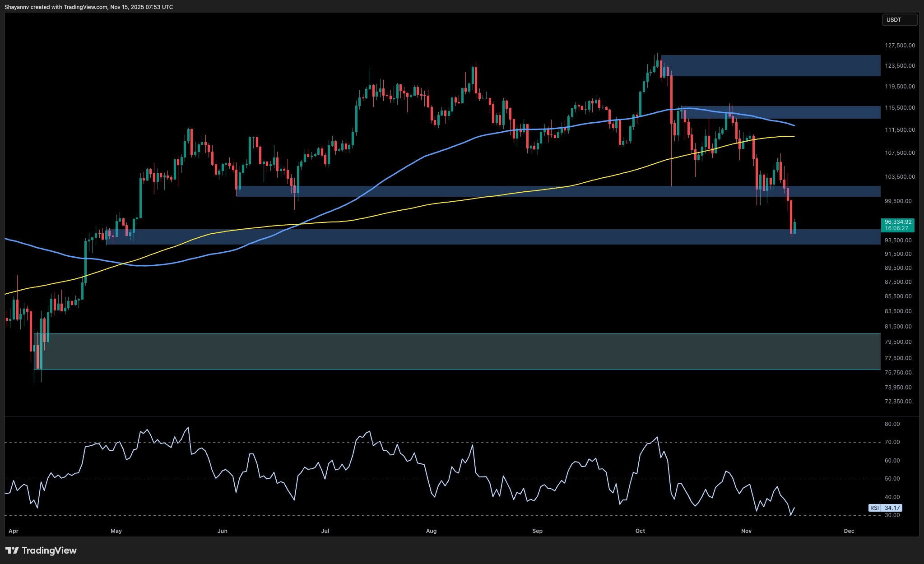Open the time axis by clicking Nov label
The height and width of the screenshot is (564, 924).
pyautogui.click(x=746, y=531)
